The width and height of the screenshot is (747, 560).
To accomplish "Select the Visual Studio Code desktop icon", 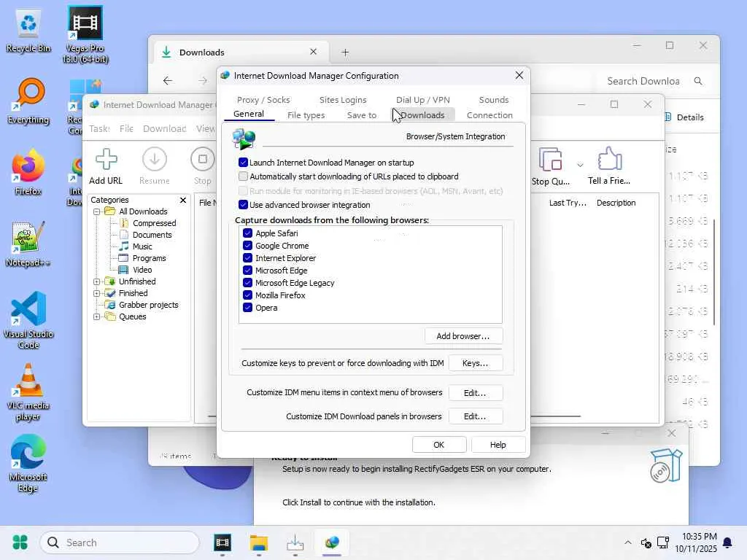I will pos(28,321).
